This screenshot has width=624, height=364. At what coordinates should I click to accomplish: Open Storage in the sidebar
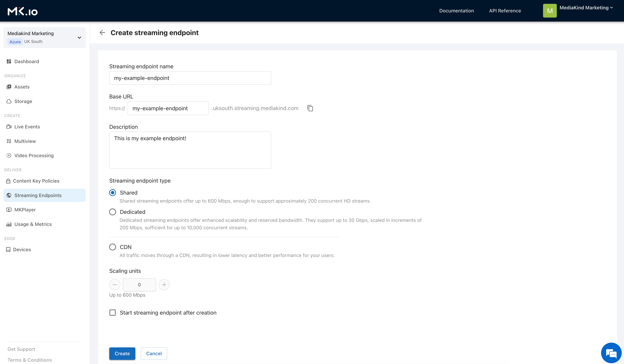click(44, 101)
